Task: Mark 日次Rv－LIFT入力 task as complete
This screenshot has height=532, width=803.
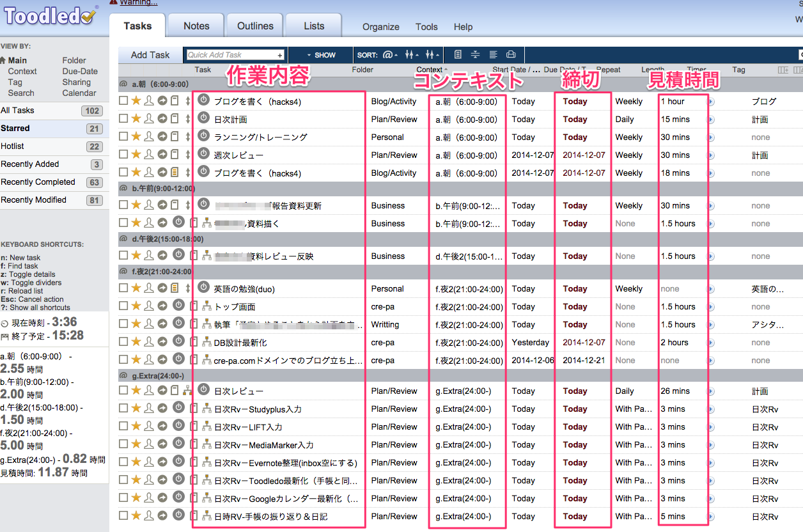Action: coord(123,427)
